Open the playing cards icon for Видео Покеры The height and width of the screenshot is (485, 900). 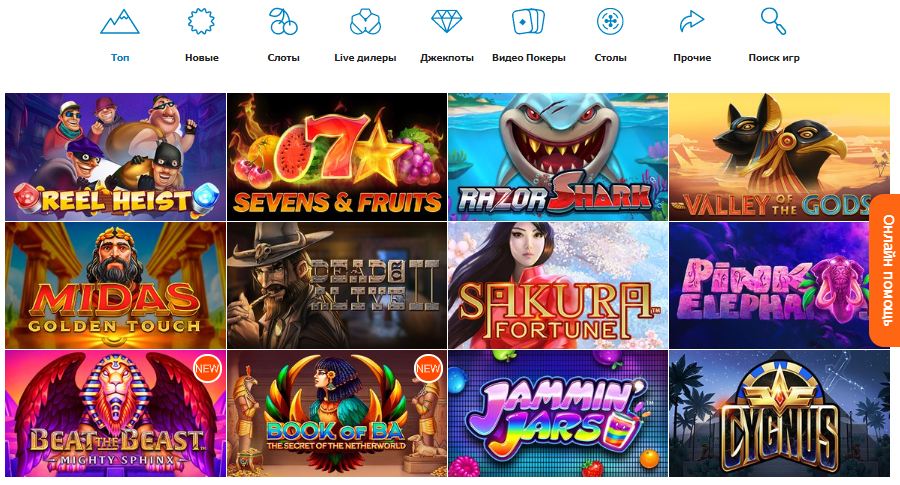coord(529,22)
